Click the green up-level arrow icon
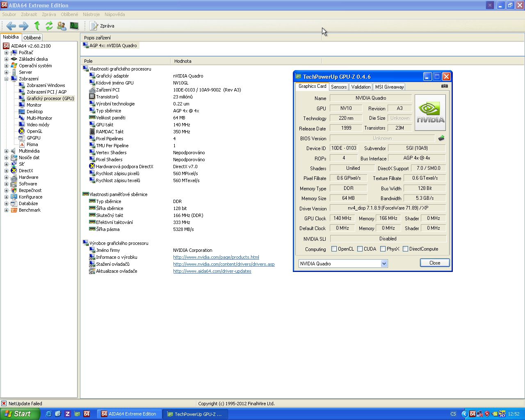This screenshot has height=420, width=525. pyautogui.click(x=37, y=26)
